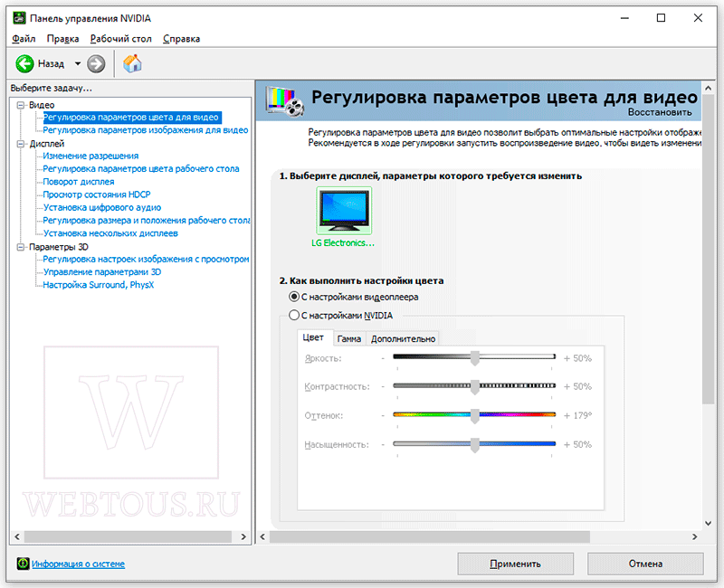Select Регулировка параметров цвета для видео item

[131, 118]
